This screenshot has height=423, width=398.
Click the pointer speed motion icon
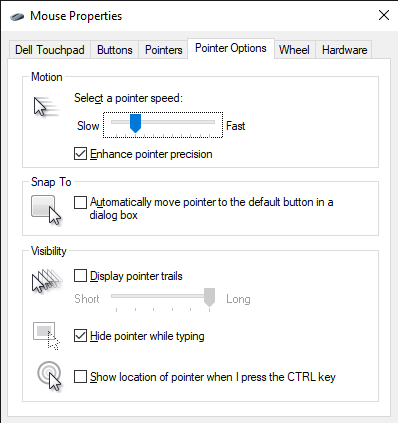(x=47, y=107)
